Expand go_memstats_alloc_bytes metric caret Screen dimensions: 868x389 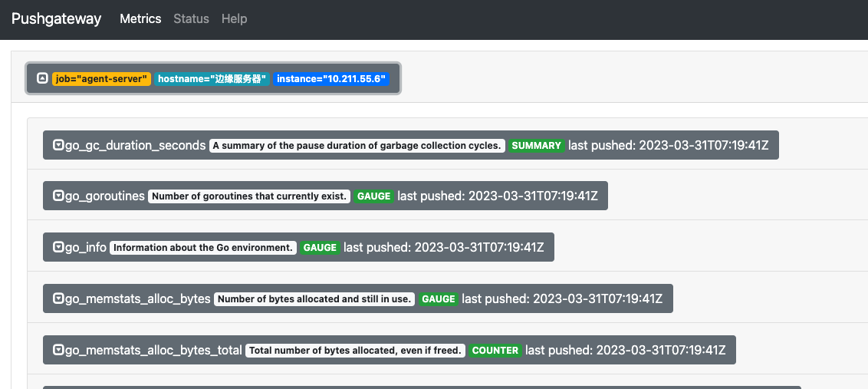[59, 298]
